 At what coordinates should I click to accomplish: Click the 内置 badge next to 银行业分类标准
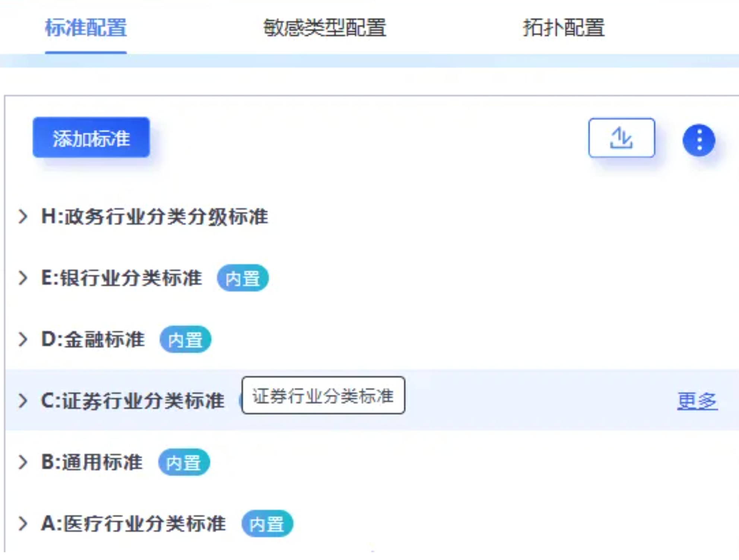[x=242, y=278]
